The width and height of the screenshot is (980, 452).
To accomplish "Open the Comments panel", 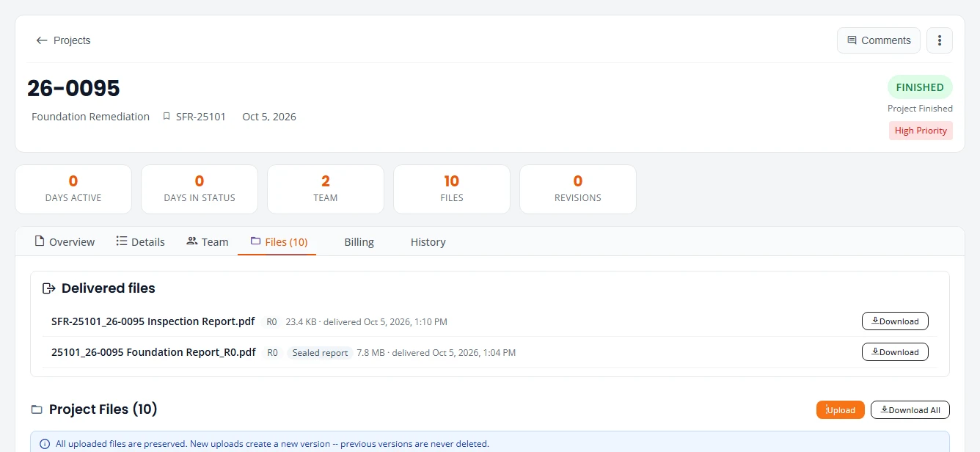I will click(879, 40).
